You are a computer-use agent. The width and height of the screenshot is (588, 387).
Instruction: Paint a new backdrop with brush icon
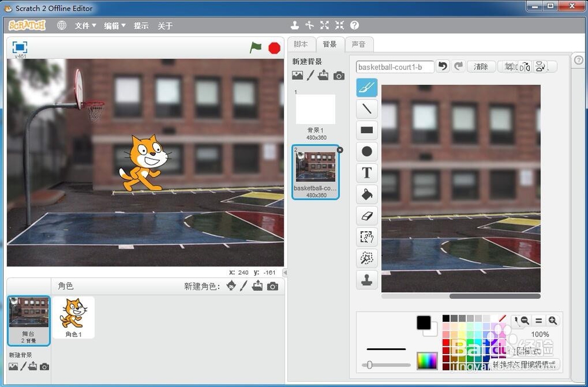[310, 76]
